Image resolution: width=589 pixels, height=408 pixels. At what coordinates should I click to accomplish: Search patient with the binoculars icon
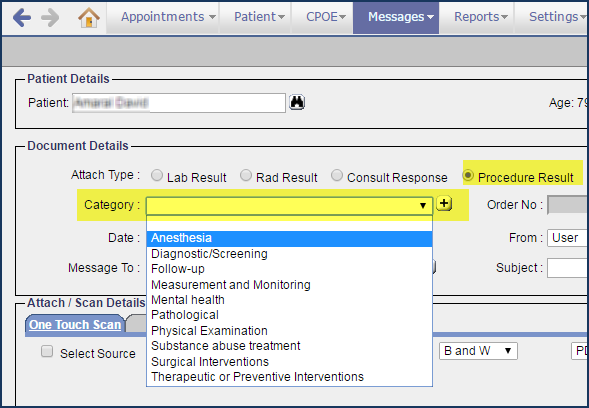tap(297, 102)
